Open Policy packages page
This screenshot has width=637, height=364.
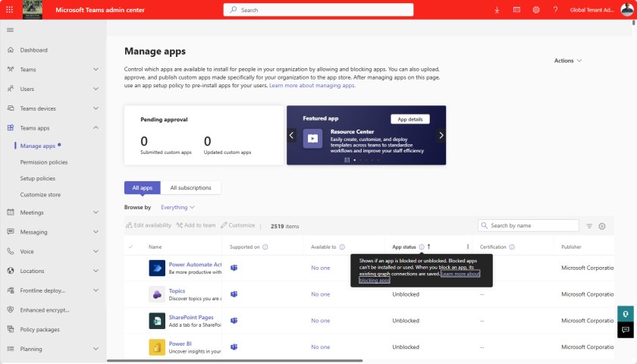click(39, 329)
